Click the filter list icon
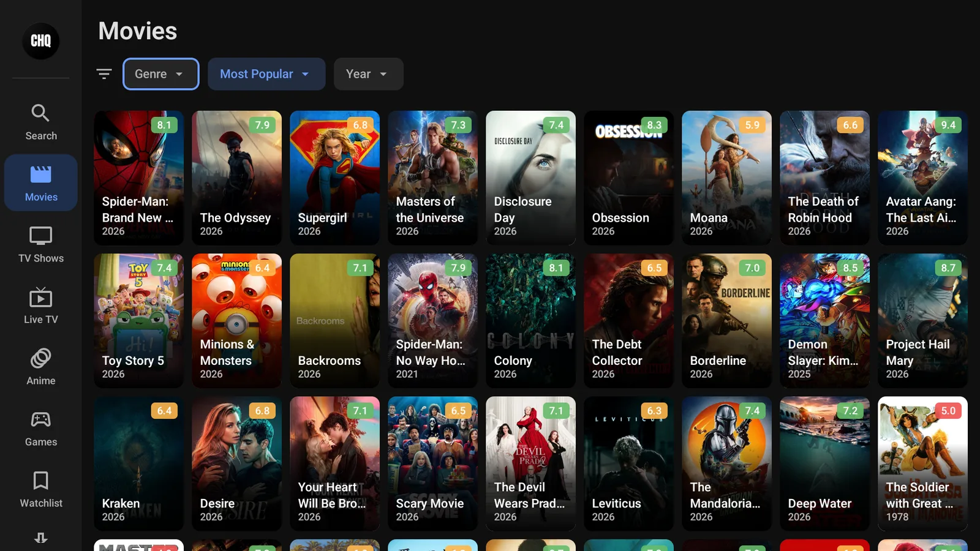The height and width of the screenshot is (551, 980). (104, 74)
